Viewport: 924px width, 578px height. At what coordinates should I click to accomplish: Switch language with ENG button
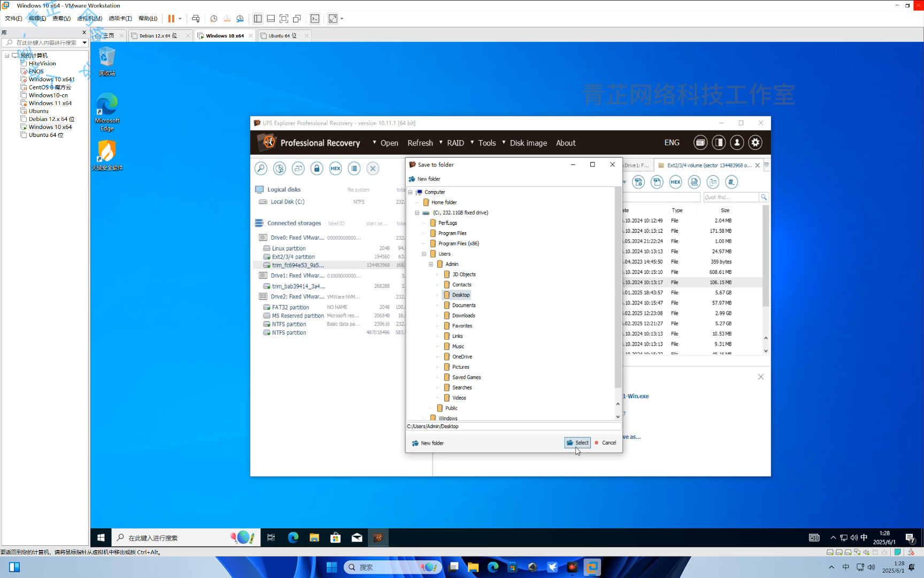point(672,143)
